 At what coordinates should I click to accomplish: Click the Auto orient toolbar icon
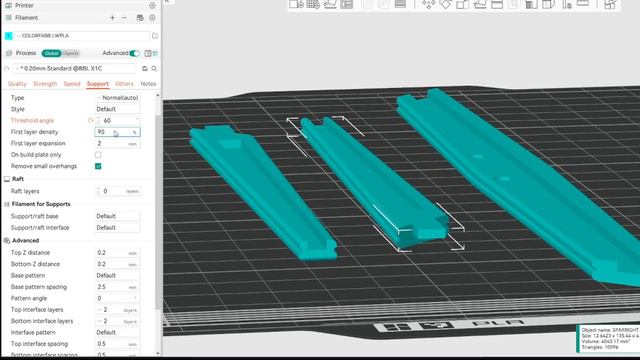tap(330, 4)
